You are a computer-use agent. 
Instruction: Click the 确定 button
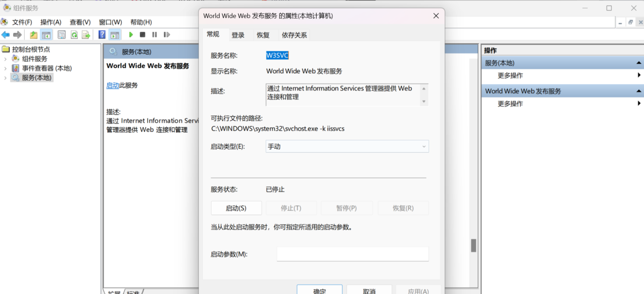click(x=319, y=290)
